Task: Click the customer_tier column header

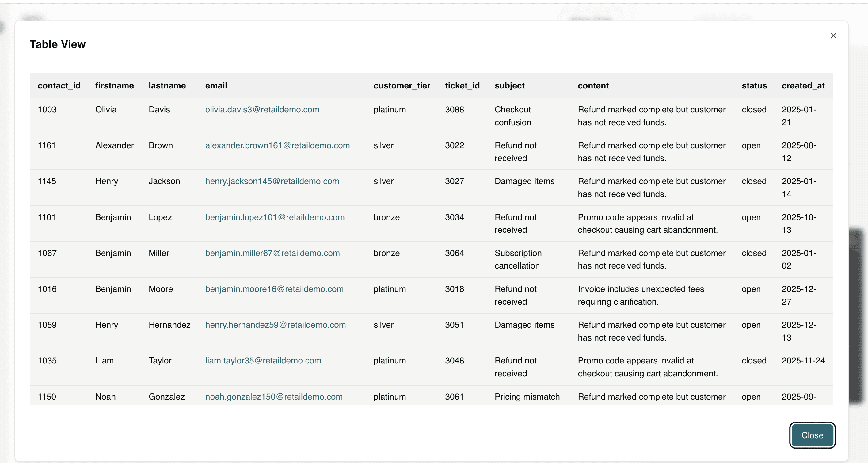Action: pyautogui.click(x=401, y=85)
